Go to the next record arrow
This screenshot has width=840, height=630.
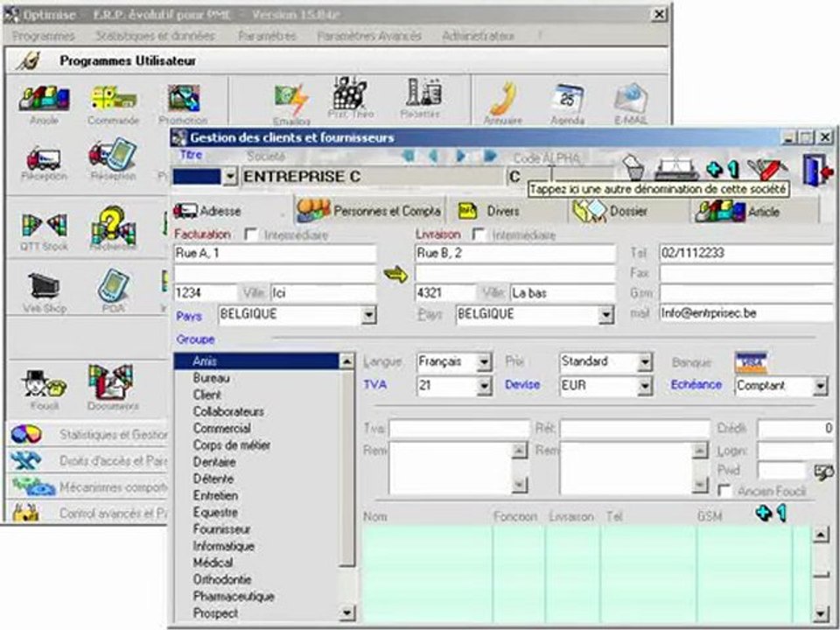point(461,156)
